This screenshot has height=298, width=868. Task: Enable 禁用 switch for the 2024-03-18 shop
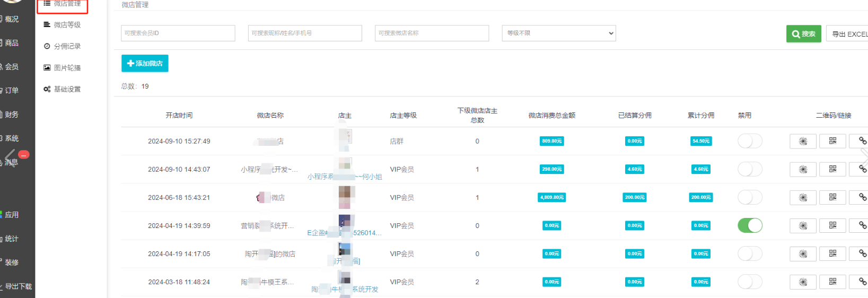pyautogui.click(x=750, y=282)
